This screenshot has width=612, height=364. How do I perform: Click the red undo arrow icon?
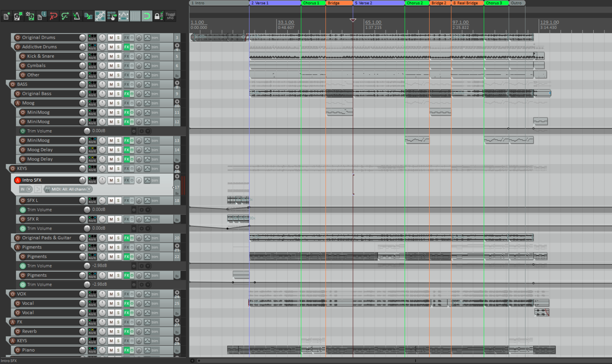point(53,16)
